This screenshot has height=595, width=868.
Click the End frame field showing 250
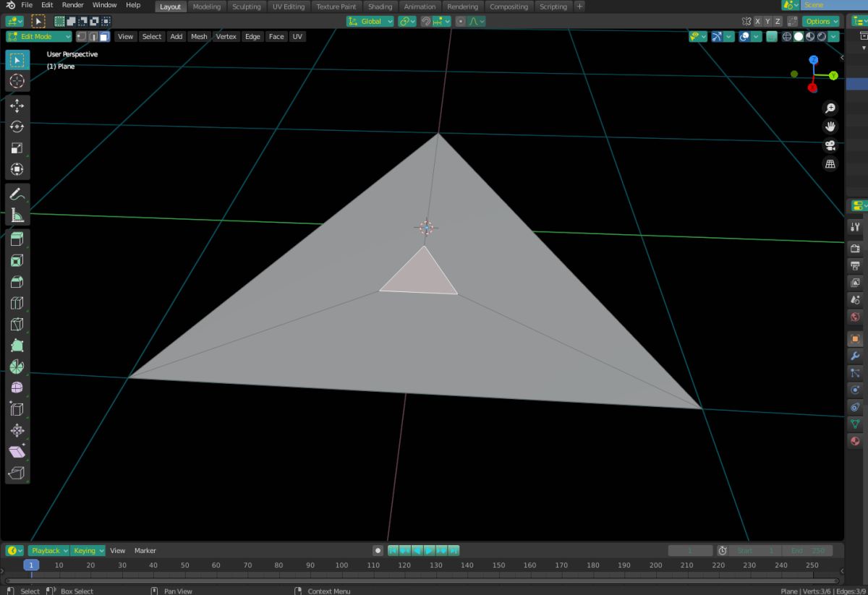(x=809, y=550)
